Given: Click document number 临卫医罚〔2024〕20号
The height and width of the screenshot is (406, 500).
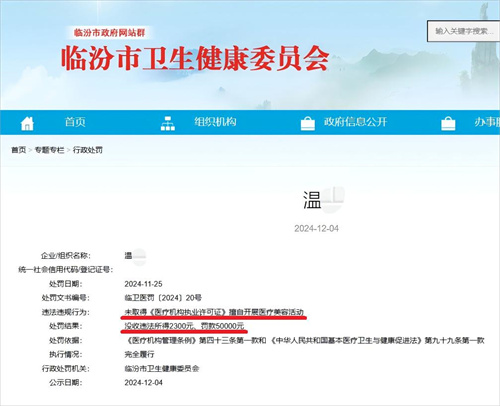Looking at the screenshot, I should 163,298.
